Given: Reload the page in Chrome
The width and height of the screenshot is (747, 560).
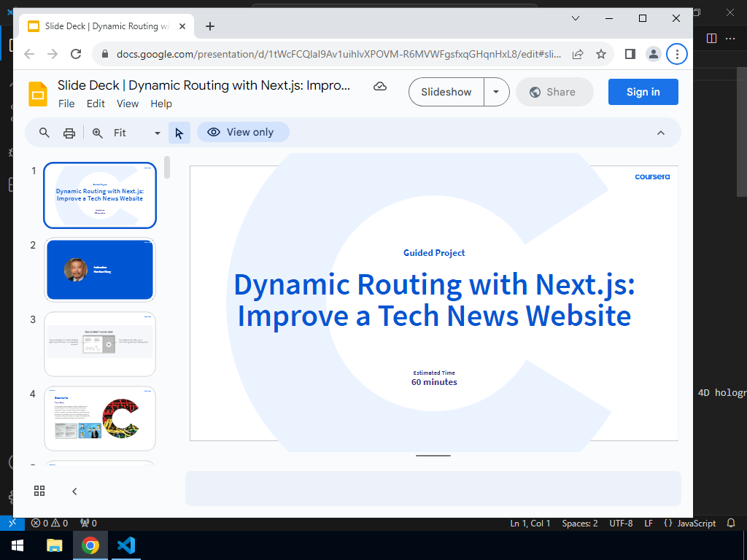Looking at the screenshot, I should pos(76,54).
